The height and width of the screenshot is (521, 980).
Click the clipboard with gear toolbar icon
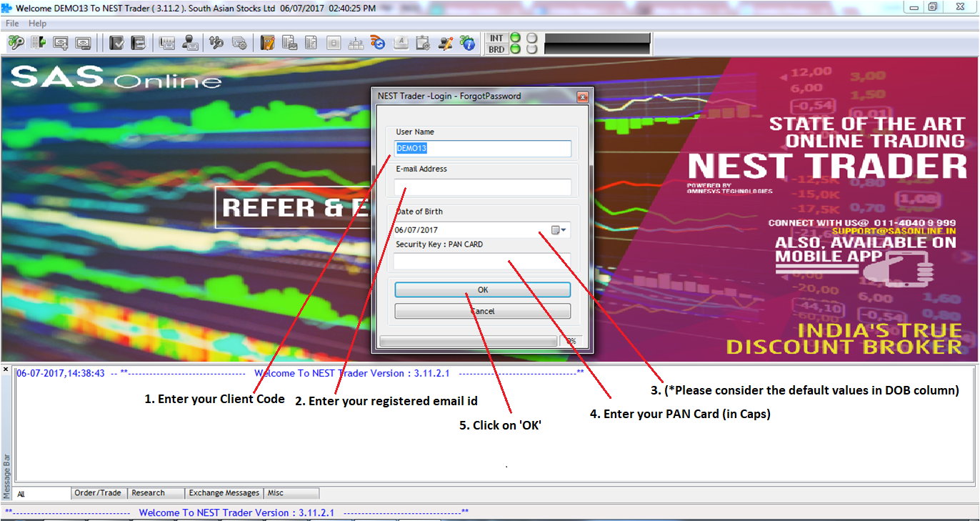pos(423,43)
